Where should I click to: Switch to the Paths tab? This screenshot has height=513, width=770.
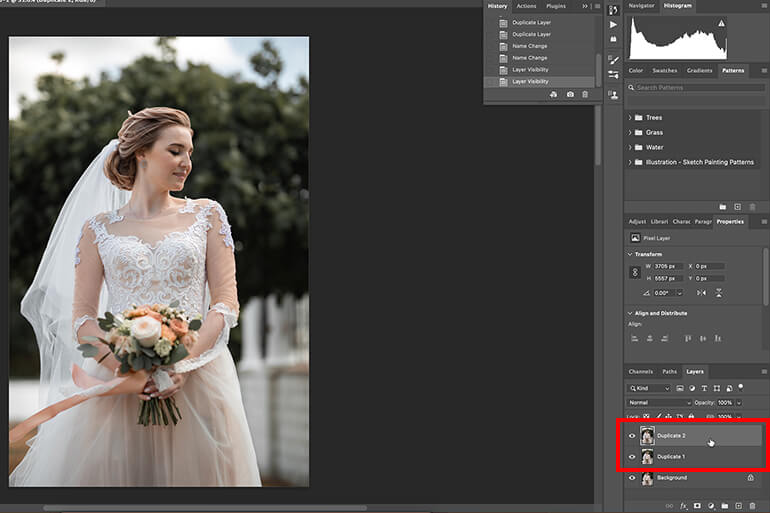[x=669, y=372]
